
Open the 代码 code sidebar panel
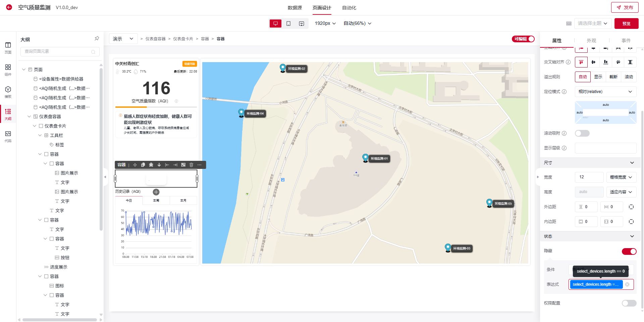8,136
